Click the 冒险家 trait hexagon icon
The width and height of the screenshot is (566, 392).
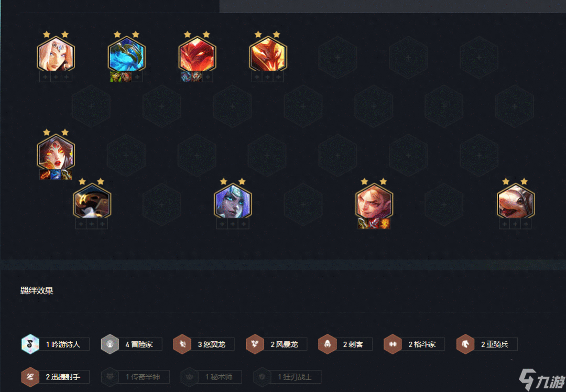pos(110,344)
